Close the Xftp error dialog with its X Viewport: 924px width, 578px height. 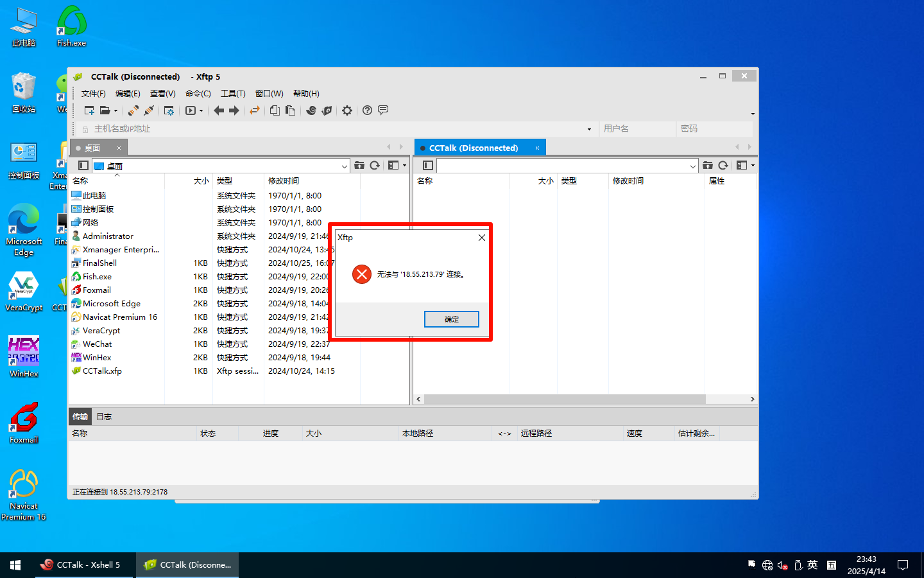481,238
